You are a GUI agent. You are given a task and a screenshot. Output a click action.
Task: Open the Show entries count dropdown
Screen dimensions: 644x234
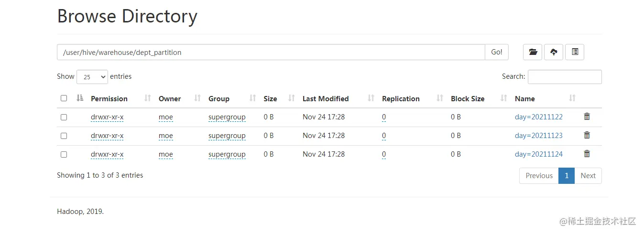(x=92, y=77)
